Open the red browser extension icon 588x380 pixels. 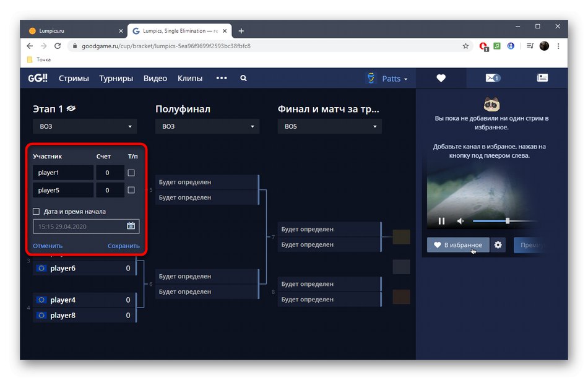(x=483, y=46)
